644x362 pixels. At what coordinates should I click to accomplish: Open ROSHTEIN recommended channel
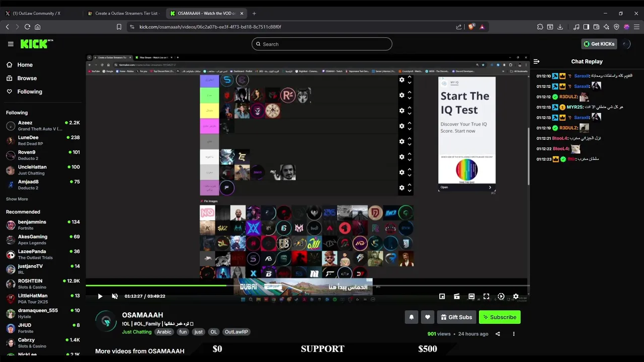coord(43,284)
